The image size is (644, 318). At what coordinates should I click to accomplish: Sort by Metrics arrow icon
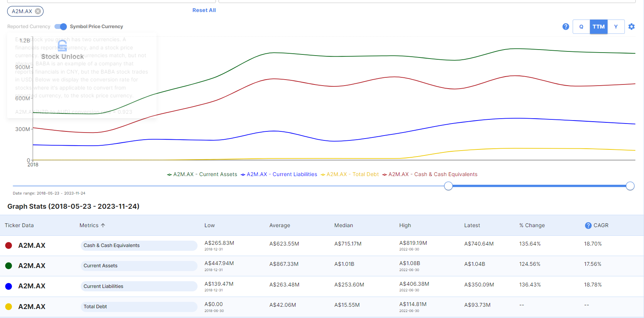(103, 225)
